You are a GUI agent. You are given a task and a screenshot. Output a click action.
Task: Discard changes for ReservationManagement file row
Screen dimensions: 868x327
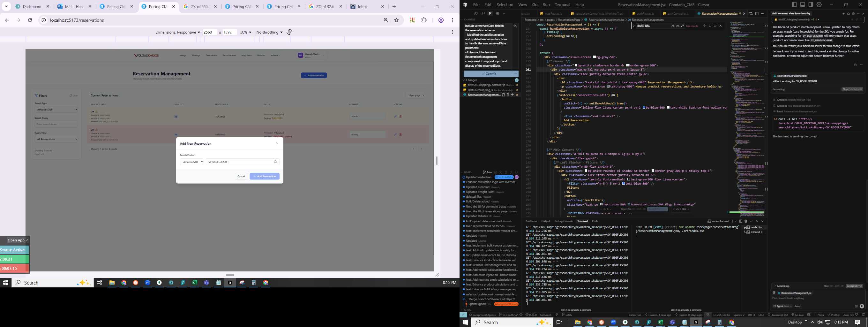pos(508,95)
